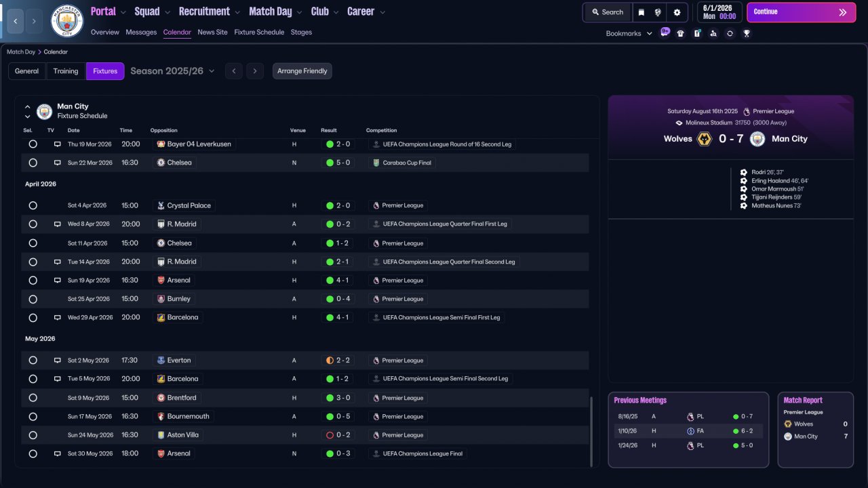Screen dimensions: 868x488
Task: Switch to the Messages tab
Action: [141, 32]
